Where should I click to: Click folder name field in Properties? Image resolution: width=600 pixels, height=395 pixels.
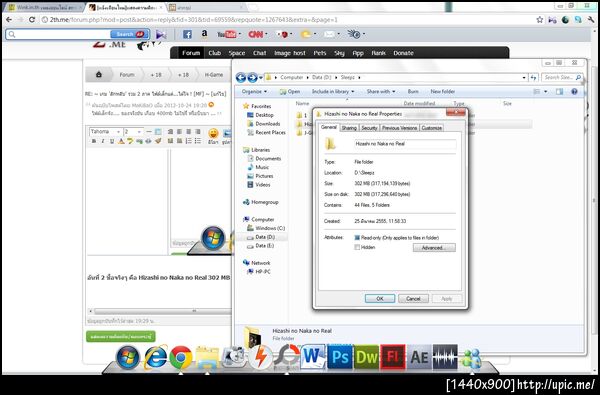tap(405, 144)
